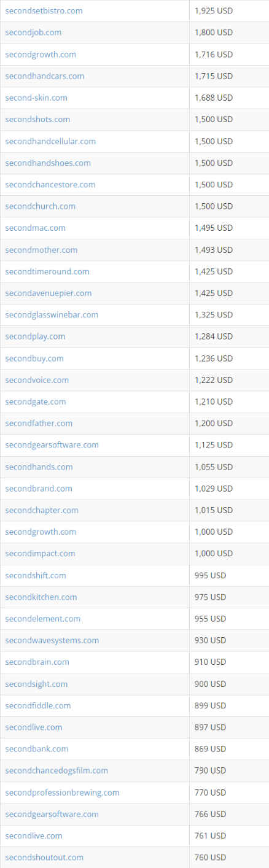Open secondhandcars.com listing
Image resolution: width=269 pixels, height=868 pixels.
tap(45, 76)
